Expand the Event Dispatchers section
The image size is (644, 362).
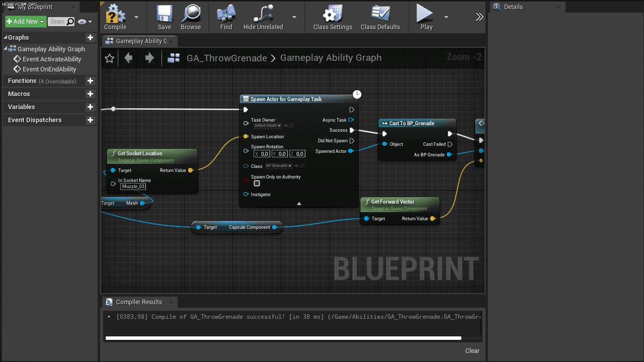point(35,120)
